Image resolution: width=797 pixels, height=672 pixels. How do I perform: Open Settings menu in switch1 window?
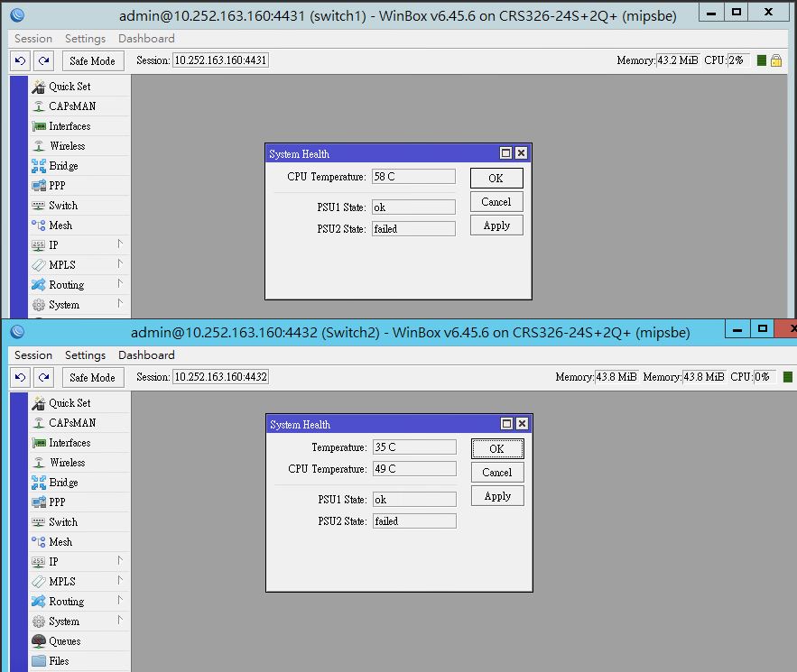85,39
